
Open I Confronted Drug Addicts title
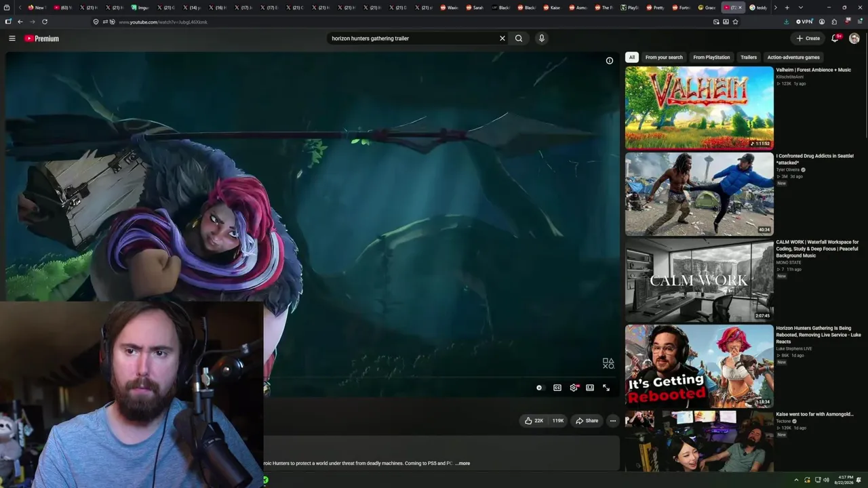click(814, 159)
